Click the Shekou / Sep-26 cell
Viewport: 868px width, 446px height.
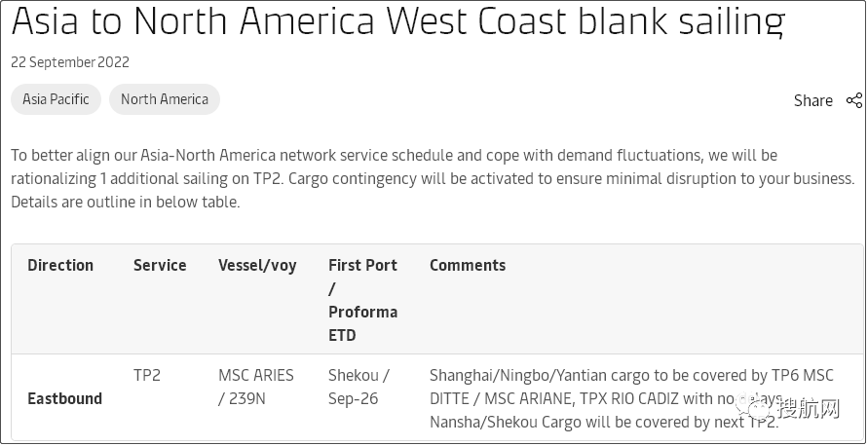pos(359,387)
